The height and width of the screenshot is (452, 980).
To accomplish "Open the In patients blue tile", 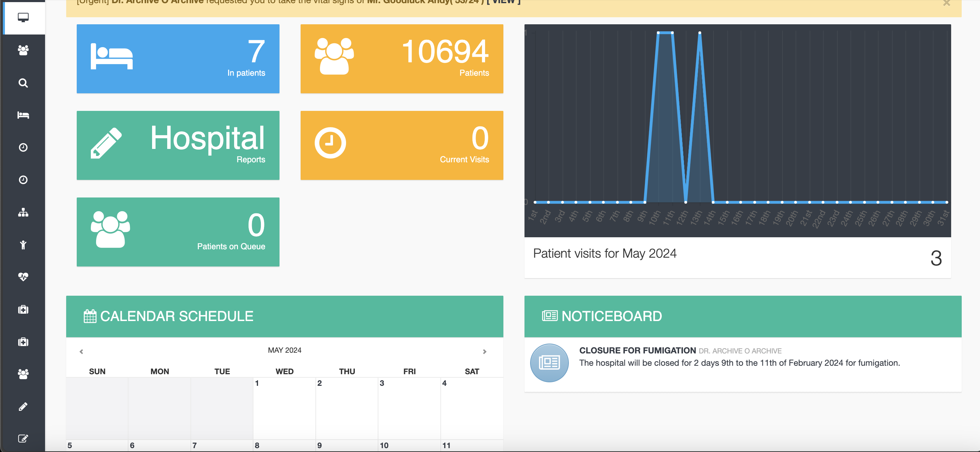I will pyautogui.click(x=178, y=58).
